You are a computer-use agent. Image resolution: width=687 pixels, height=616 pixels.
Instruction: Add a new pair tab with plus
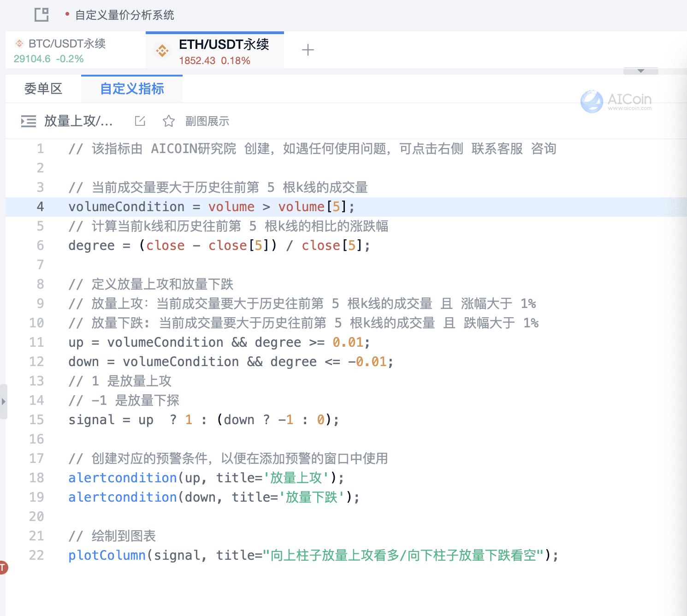point(308,50)
